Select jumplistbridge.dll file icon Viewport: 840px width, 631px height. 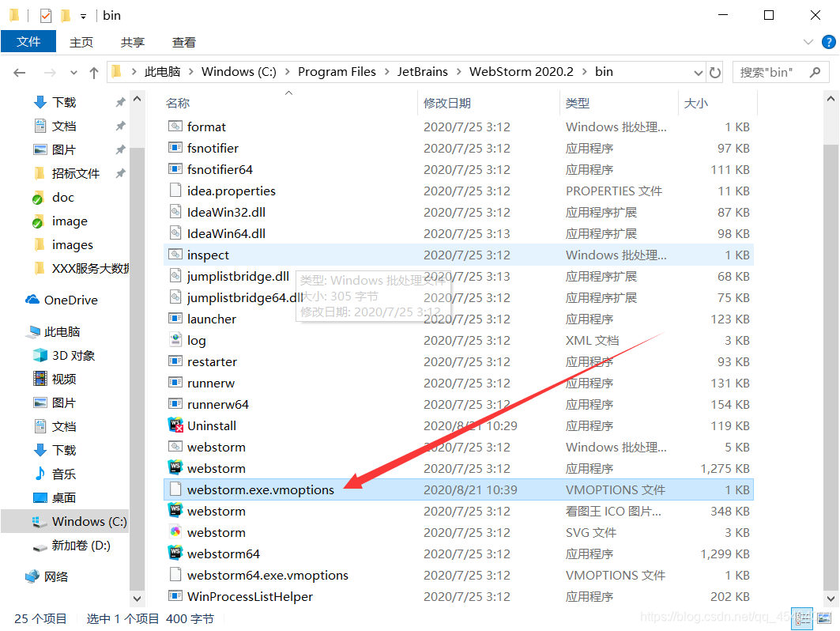175,275
